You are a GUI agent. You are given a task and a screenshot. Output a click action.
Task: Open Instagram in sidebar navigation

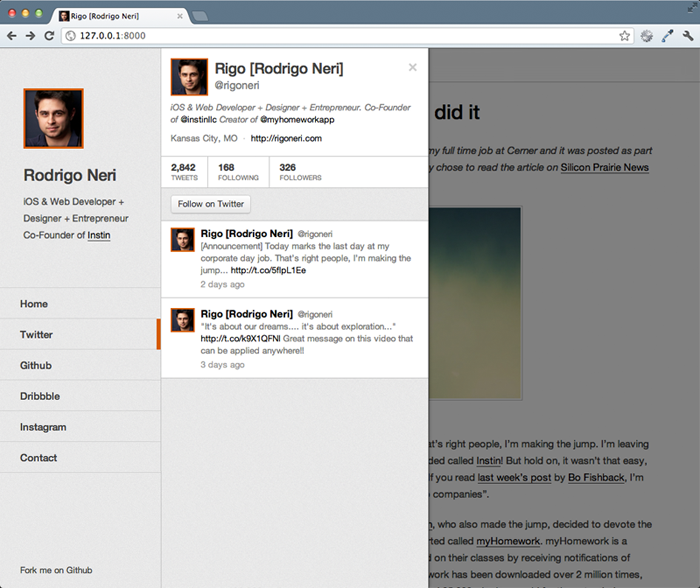click(x=80, y=427)
